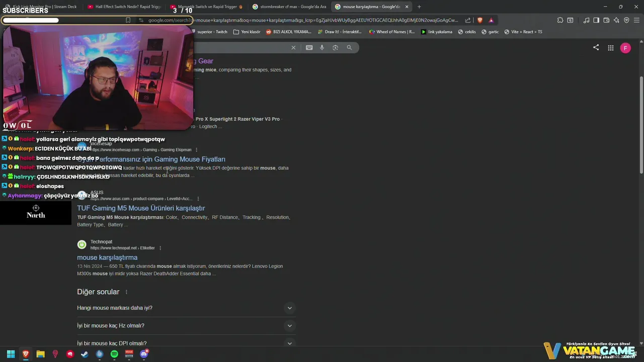
Task: Click the bookmark icon in the address bar
Action: (128, 20)
